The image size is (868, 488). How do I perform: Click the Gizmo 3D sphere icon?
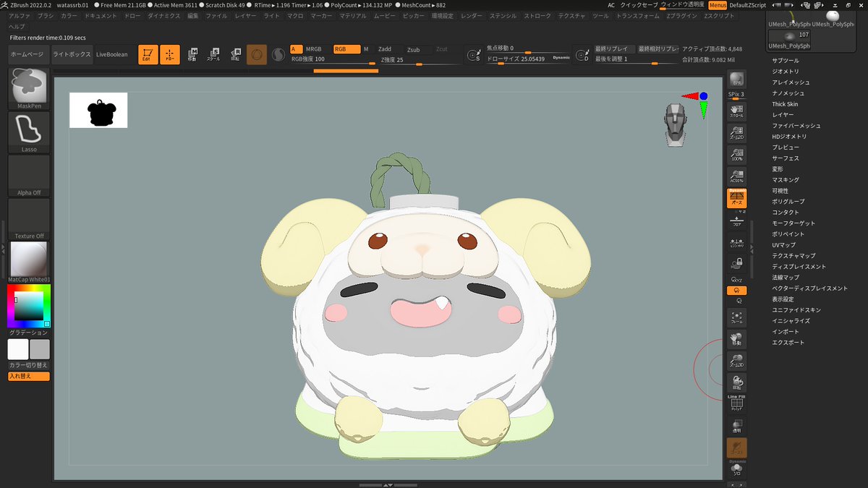[257, 54]
